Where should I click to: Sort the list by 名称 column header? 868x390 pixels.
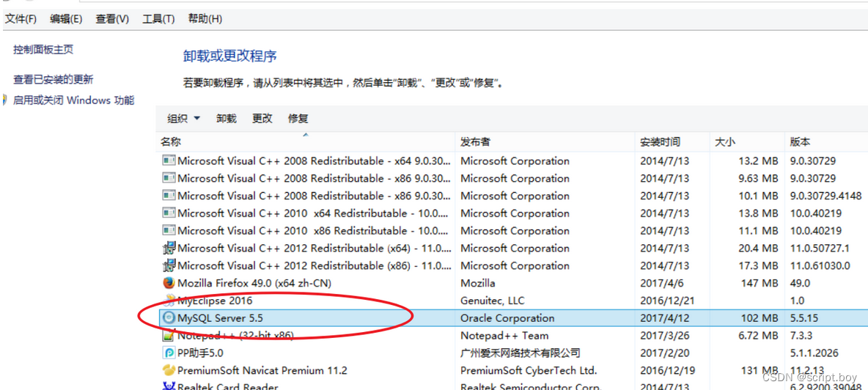click(171, 141)
